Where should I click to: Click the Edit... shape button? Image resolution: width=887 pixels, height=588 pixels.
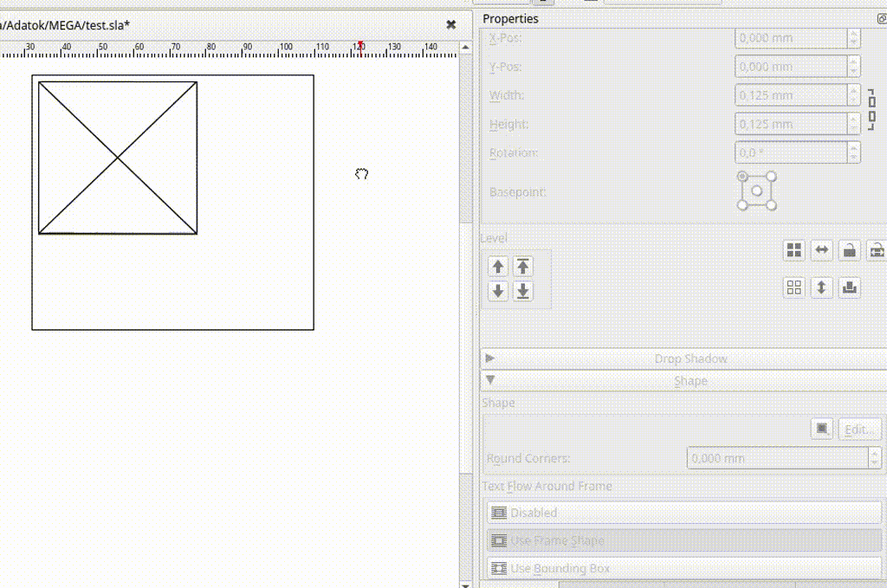click(x=859, y=429)
